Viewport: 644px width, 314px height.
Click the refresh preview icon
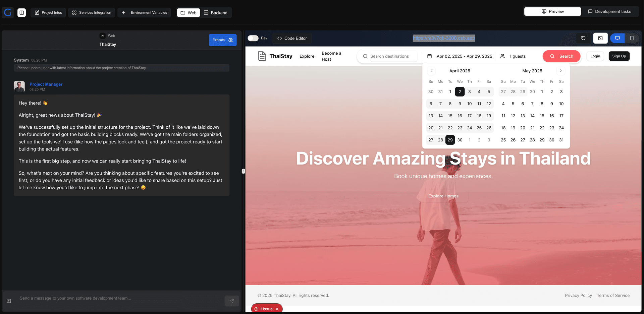583,38
